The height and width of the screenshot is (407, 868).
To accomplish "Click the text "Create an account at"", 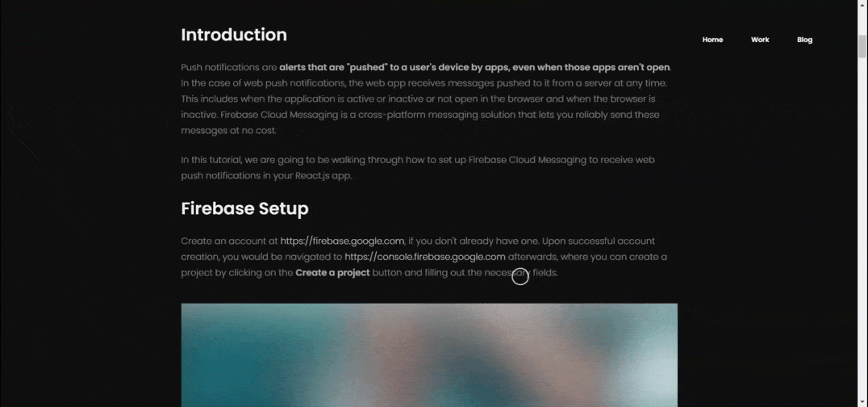I will (229, 241).
